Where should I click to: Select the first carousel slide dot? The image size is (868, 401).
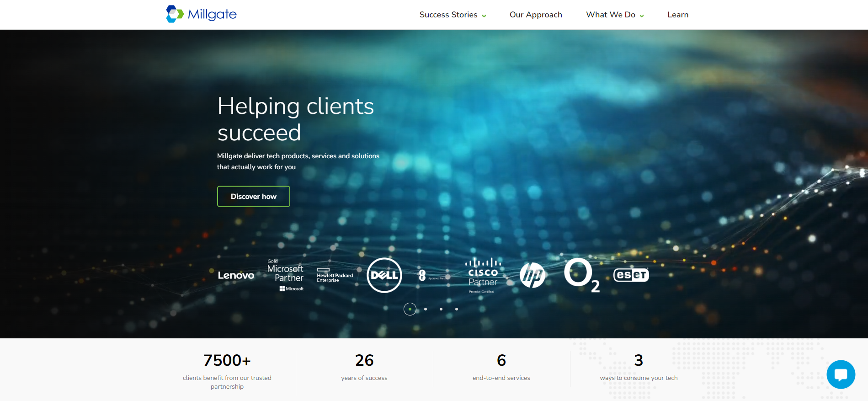pos(410,309)
